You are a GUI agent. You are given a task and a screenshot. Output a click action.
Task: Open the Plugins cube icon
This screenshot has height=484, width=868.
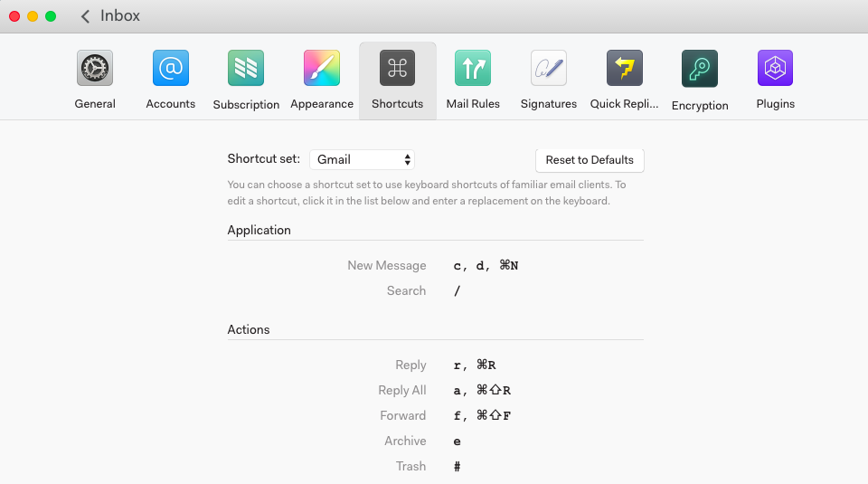tap(776, 69)
